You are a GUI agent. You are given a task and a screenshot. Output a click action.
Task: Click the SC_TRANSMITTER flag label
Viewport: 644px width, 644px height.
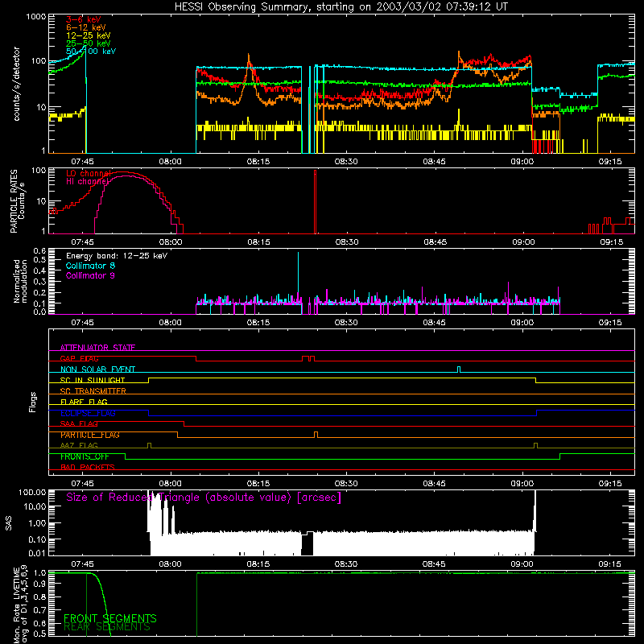[93, 391]
